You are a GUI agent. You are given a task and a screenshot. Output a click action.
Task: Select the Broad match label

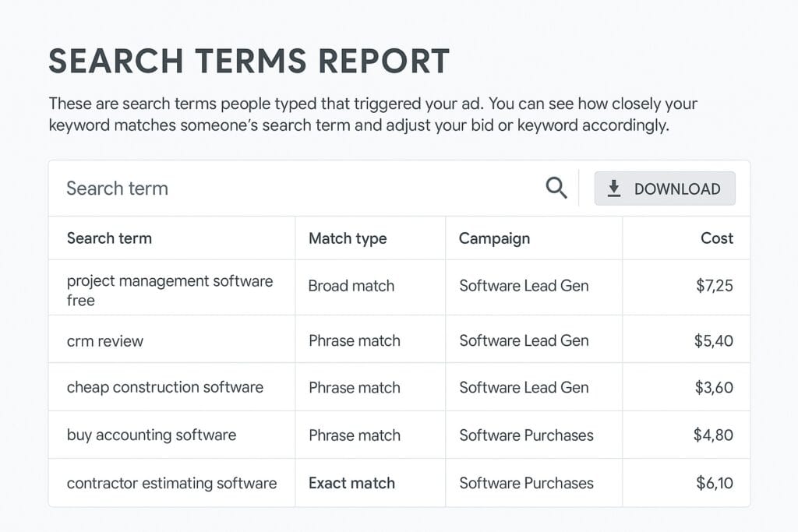[x=351, y=287]
